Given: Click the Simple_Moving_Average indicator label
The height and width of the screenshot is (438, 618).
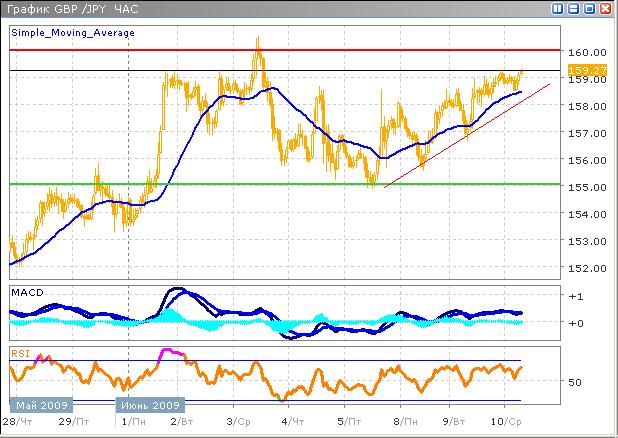Looking at the screenshot, I should pos(73,33).
